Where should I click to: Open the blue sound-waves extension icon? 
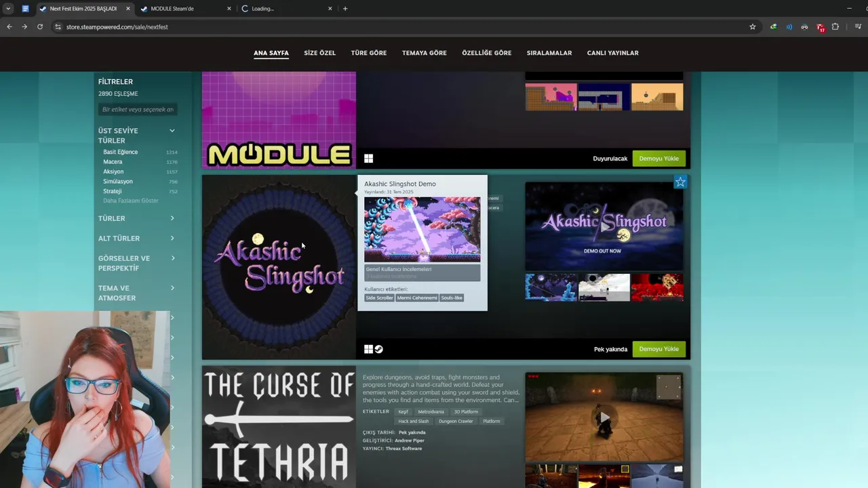(789, 26)
